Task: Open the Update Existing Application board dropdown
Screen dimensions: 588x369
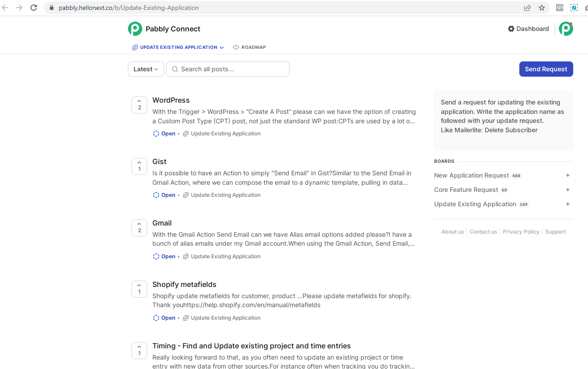Action: coord(178,47)
